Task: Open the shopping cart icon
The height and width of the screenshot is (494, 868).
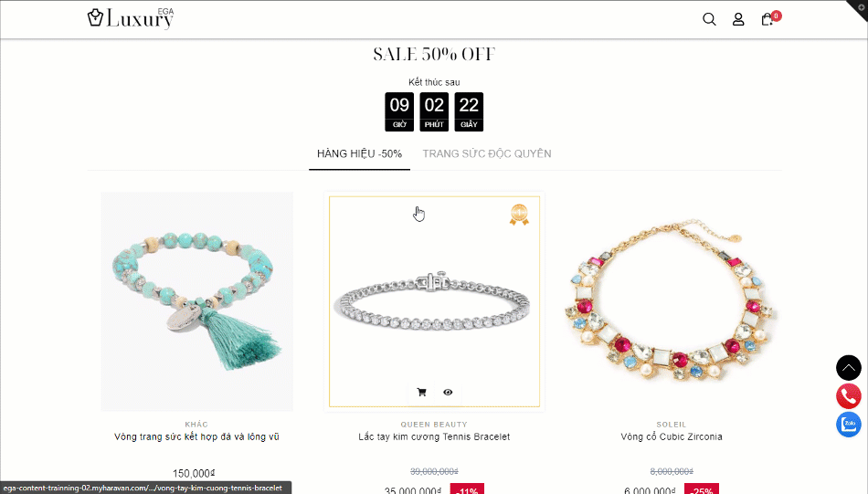Action: 767,19
